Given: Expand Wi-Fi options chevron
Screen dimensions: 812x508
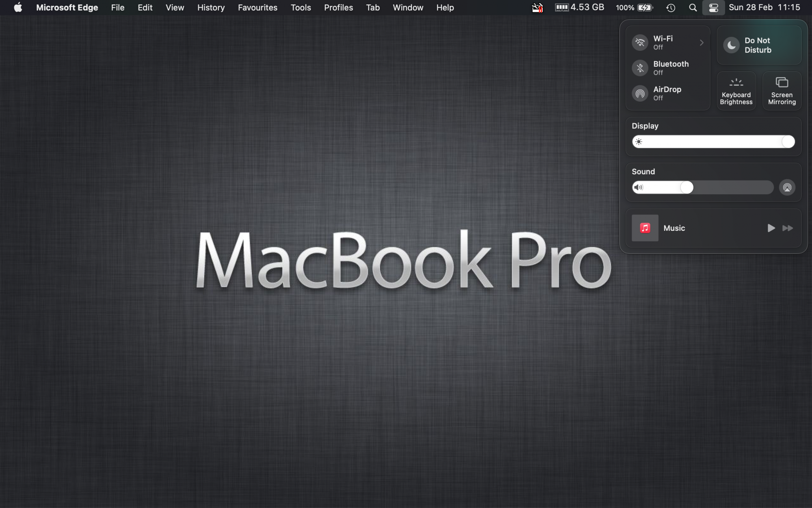Looking at the screenshot, I should click(x=702, y=42).
